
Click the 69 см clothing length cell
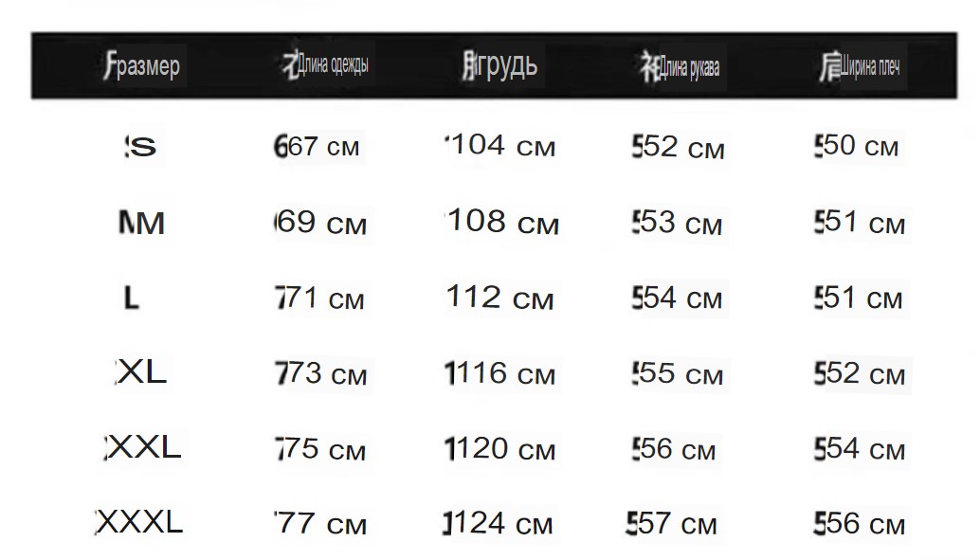(x=320, y=223)
